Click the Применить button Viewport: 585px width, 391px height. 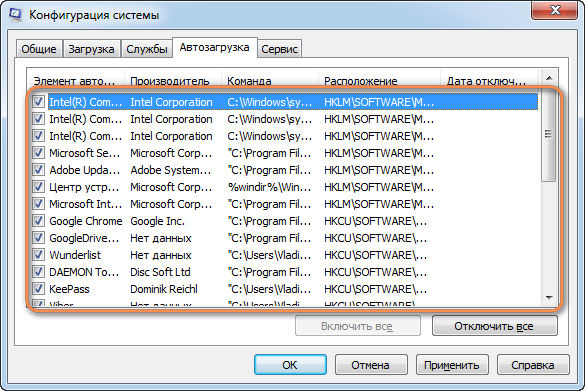click(452, 365)
